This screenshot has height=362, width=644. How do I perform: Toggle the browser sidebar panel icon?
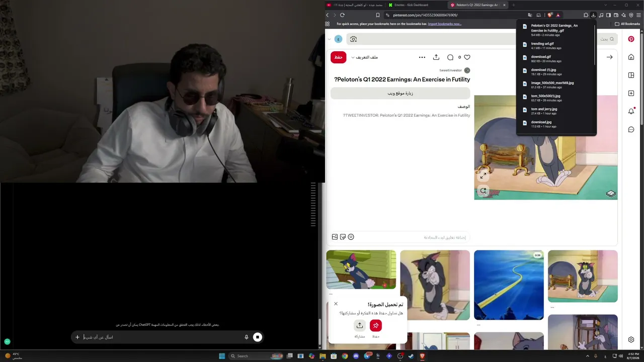608,15
